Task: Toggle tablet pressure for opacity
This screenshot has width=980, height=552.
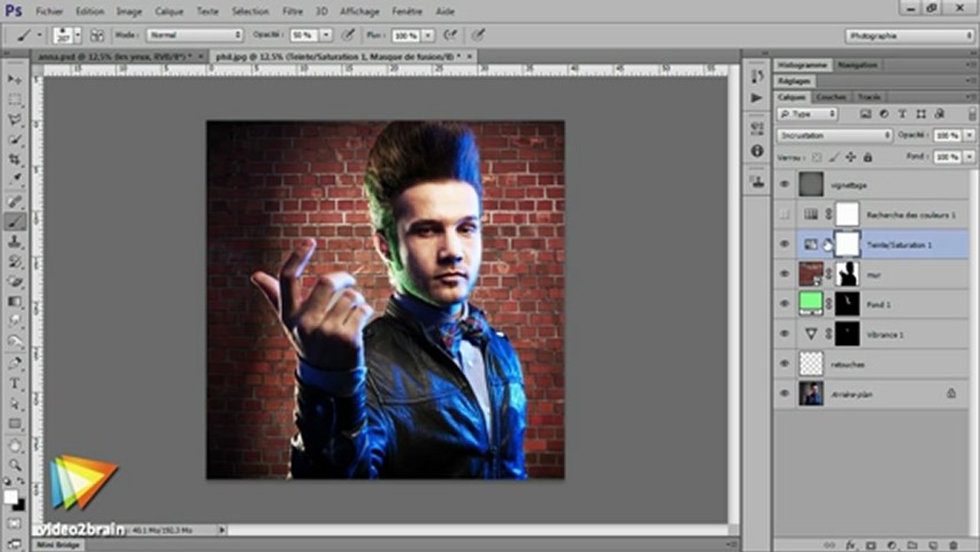Action: click(348, 35)
